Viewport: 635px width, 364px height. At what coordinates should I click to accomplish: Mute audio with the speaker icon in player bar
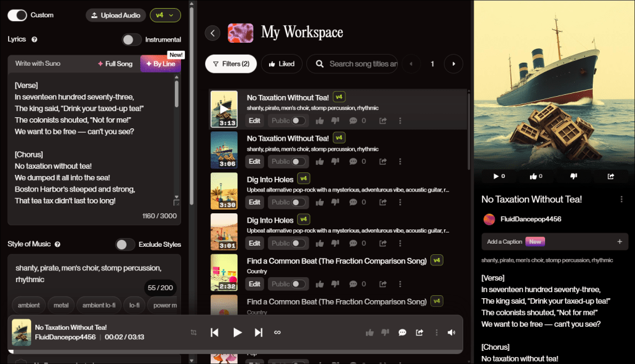click(x=451, y=332)
